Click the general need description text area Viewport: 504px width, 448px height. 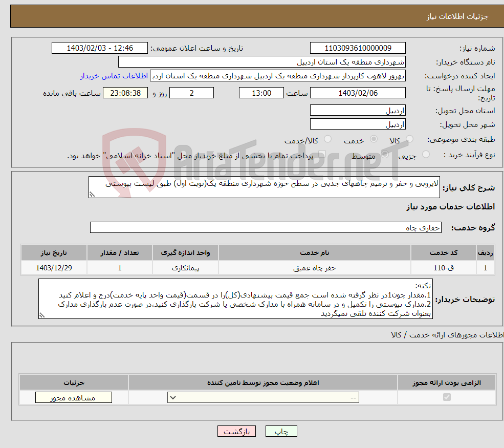[264, 187]
